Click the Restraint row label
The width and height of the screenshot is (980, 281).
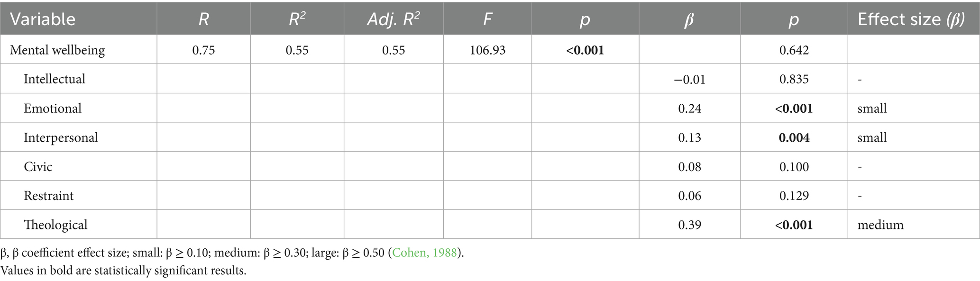pos(49,196)
